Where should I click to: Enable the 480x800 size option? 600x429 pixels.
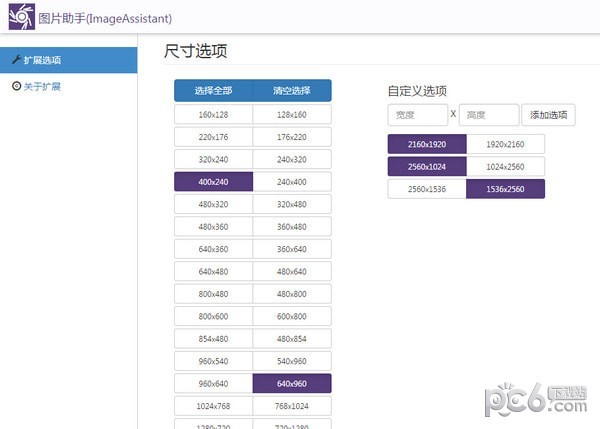292,294
